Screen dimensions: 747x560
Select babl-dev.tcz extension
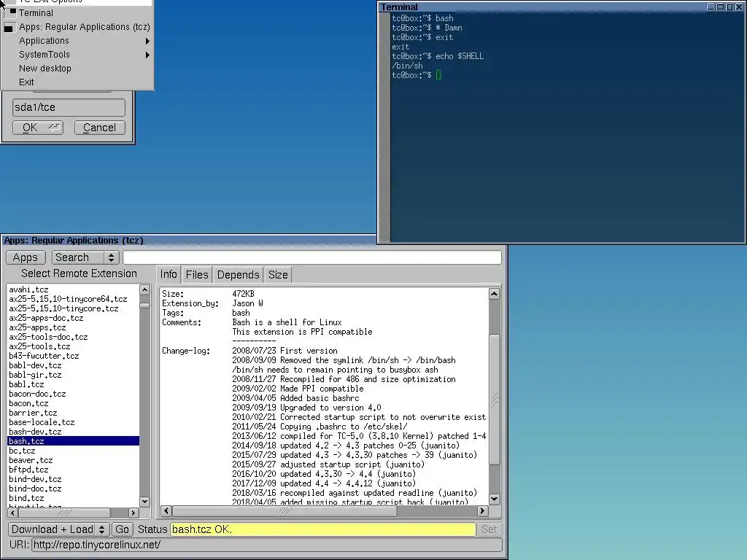pos(73,366)
